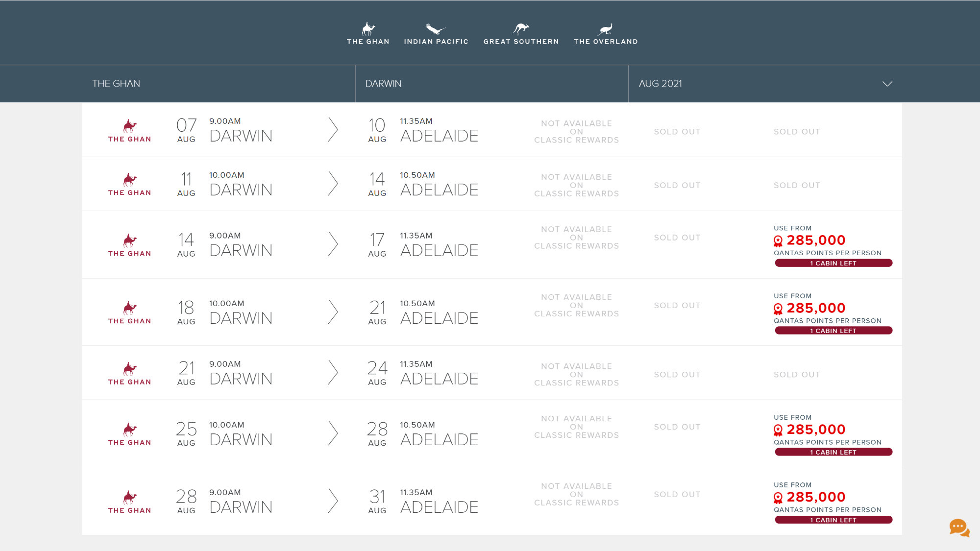
Task: Click DARWIN origin on 21 AUG departure row
Action: point(241,379)
